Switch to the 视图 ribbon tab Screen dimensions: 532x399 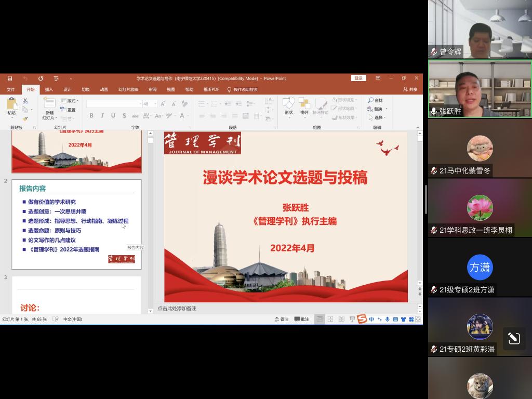(171, 89)
